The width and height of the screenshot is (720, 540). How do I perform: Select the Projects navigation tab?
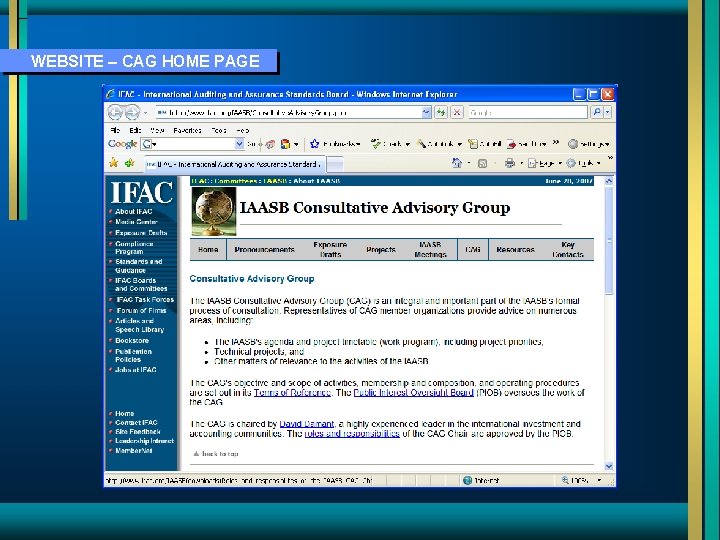(x=381, y=249)
